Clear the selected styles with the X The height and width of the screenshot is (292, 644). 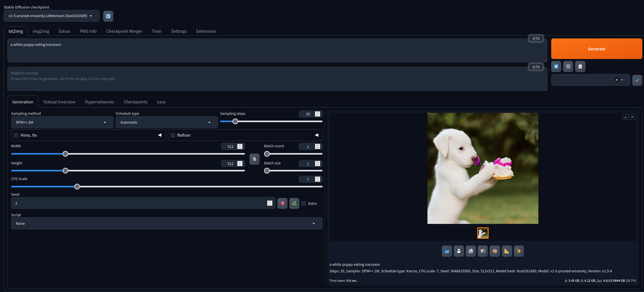pos(617,80)
